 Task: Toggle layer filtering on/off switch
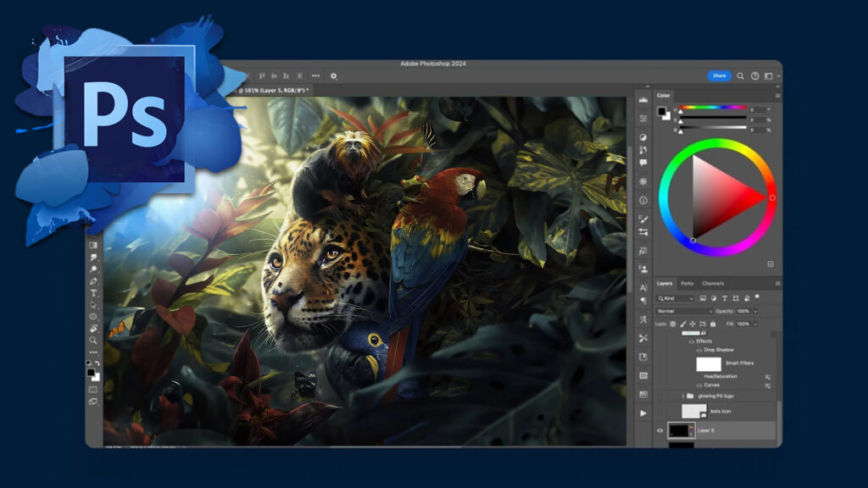[x=757, y=297]
